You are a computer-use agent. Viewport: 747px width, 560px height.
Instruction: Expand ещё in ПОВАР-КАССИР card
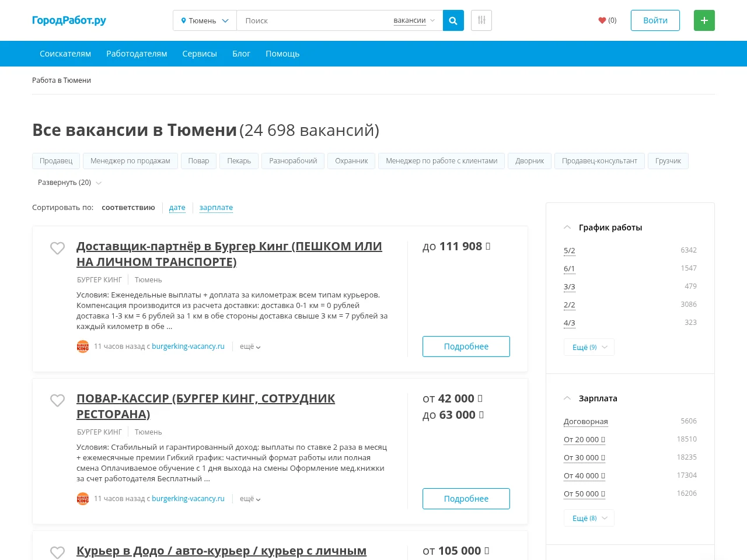(x=250, y=499)
